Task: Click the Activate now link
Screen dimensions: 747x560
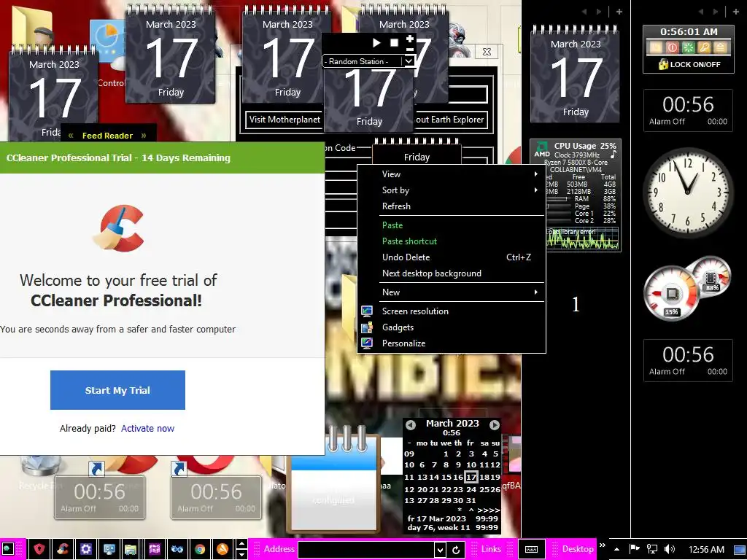Action: [147, 428]
